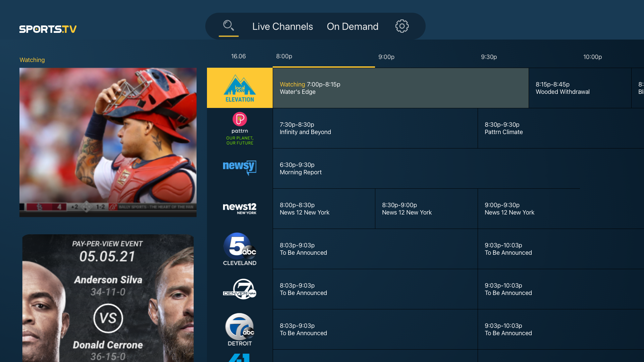Image resolution: width=644 pixels, height=362 pixels.
Task: Open the Pattrn Climate program cell
Action: pos(560,128)
